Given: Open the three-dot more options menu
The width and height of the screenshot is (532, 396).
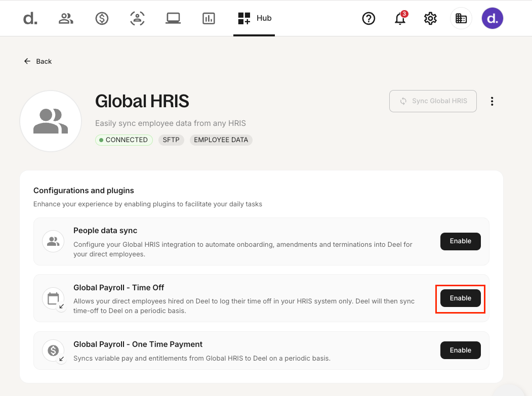Looking at the screenshot, I should click(492, 101).
